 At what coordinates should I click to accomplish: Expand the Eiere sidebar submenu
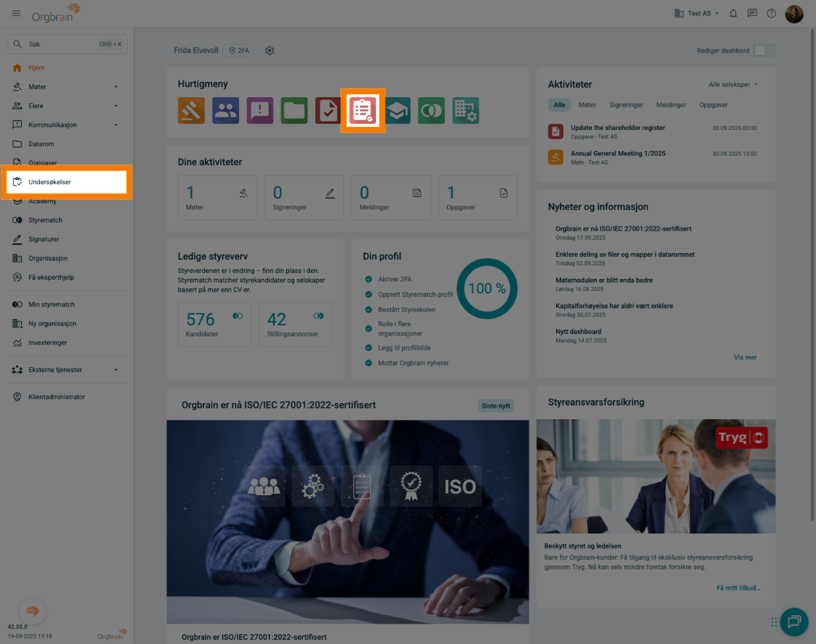pos(116,106)
